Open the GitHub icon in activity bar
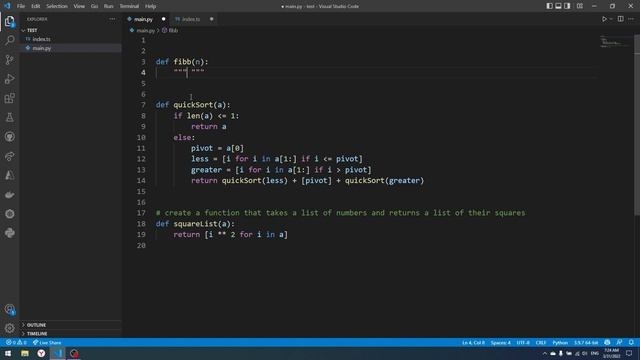This screenshot has height=360, width=640. coord(9,137)
